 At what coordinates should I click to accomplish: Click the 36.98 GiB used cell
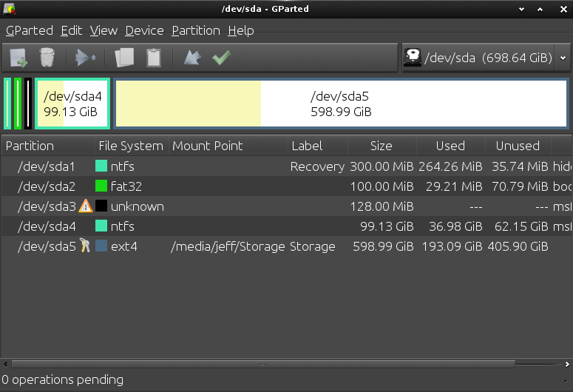(455, 226)
